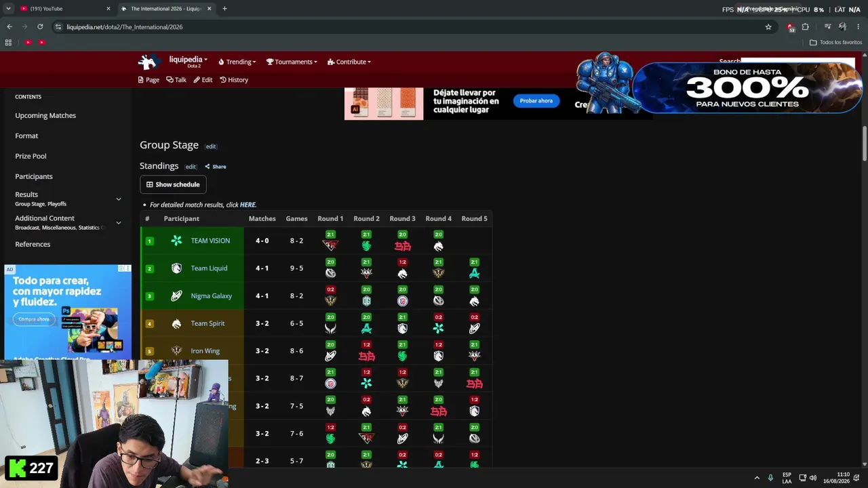Click the Round 5 column header
868x488 pixels.
(474, 219)
